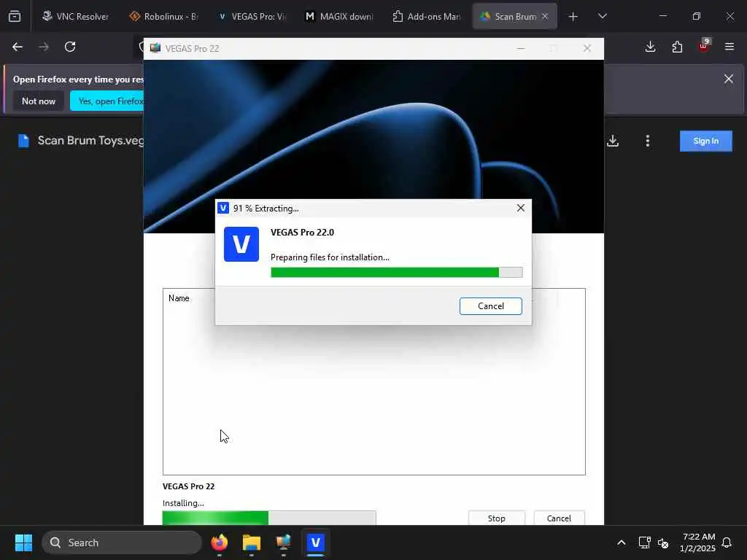Close the Scan Brum tab
Screen dimensions: 747x560
545,16
